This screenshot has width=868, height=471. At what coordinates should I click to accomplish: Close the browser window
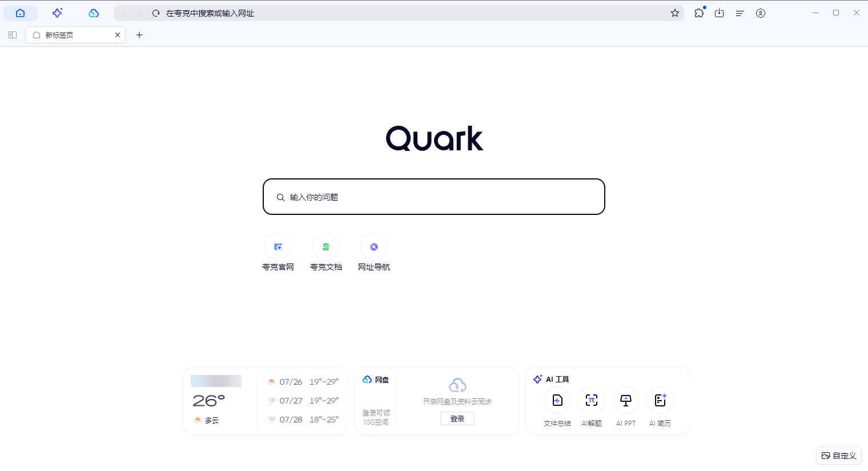click(857, 13)
